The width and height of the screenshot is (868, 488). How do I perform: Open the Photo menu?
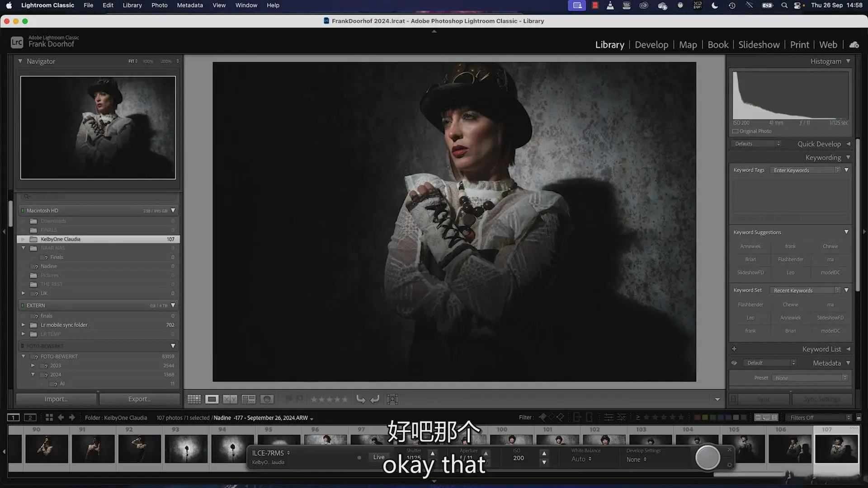(x=159, y=5)
